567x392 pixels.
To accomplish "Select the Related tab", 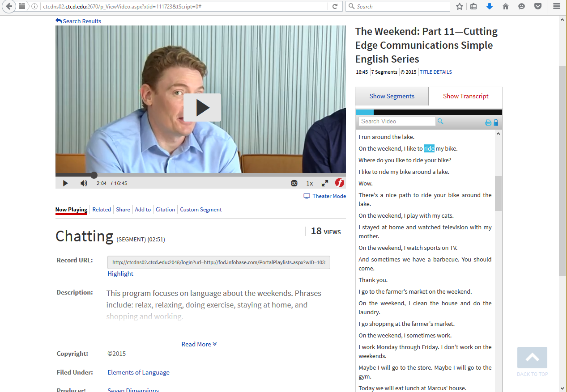I will (102, 210).
